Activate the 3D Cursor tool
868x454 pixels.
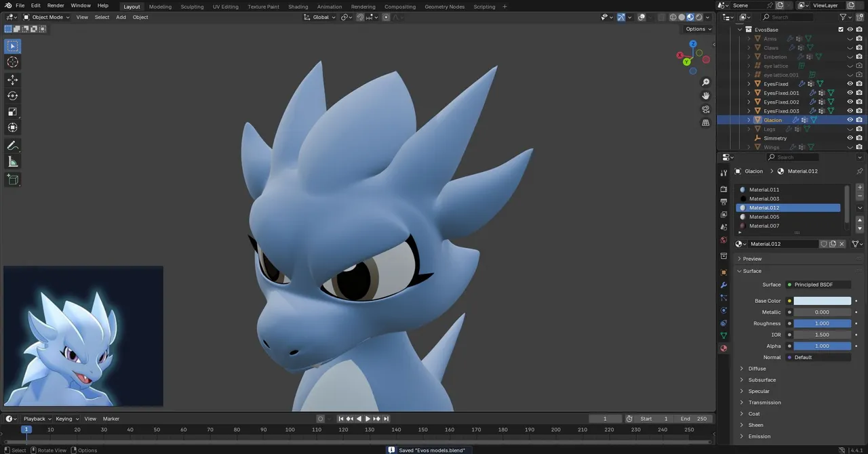(x=13, y=62)
